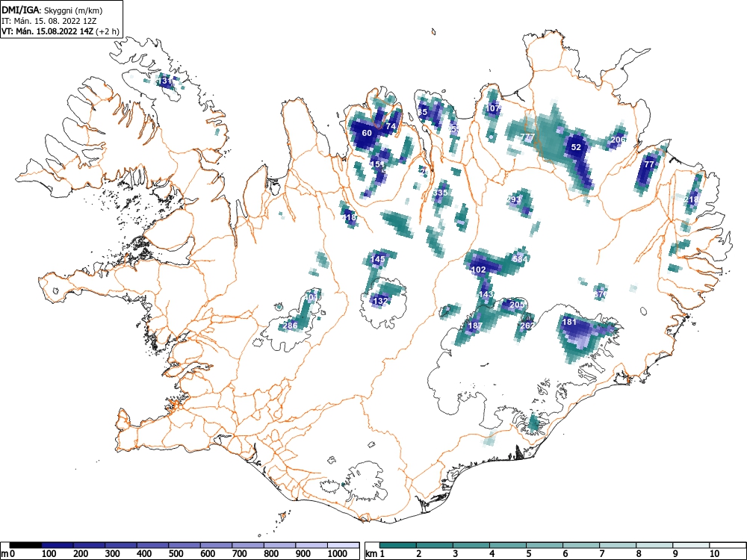This screenshot has width=747, height=560.
Task: Click visibility value 187 on the map
Action: pyautogui.click(x=475, y=326)
